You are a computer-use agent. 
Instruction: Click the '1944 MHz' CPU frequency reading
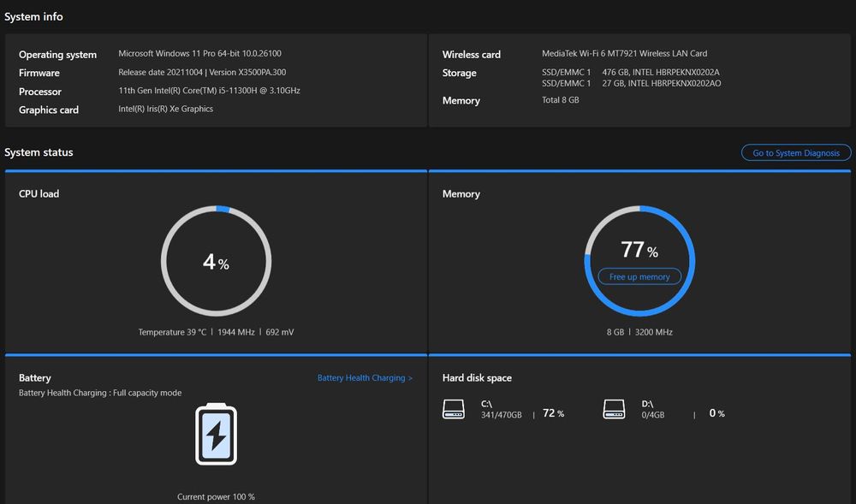coord(236,332)
